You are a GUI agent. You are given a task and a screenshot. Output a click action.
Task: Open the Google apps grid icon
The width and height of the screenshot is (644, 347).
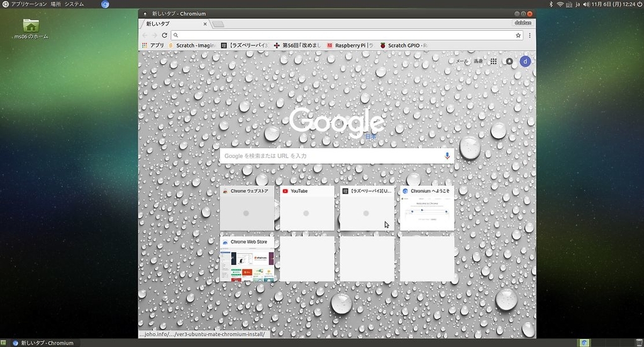click(x=493, y=61)
